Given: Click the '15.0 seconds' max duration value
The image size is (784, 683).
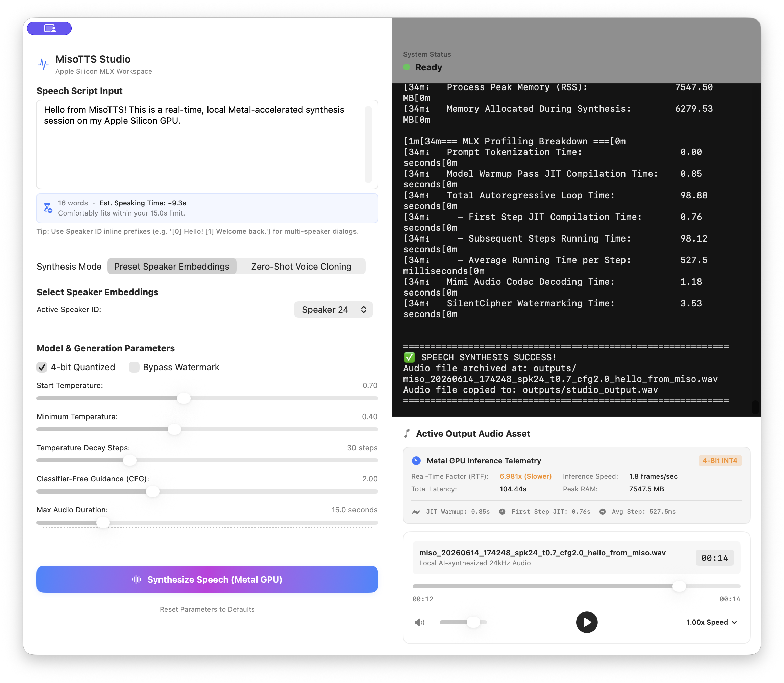Looking at the screenshot, I should [354, 510].
